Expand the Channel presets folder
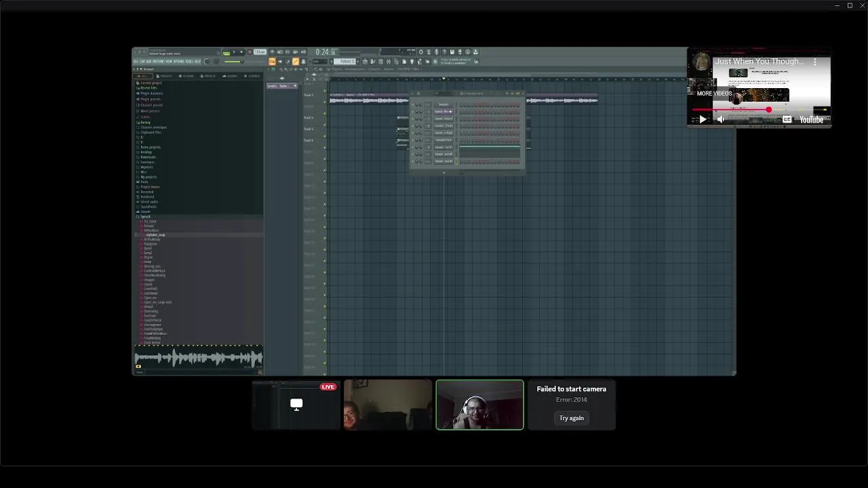Image resolution: width=868 pixels, height=488 pixels. [x=151, y=105]
